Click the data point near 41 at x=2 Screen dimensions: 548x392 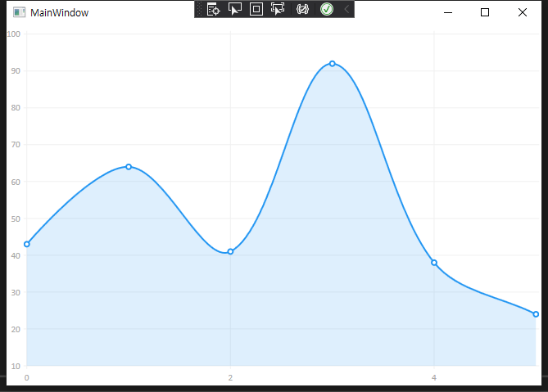point(230,252)
